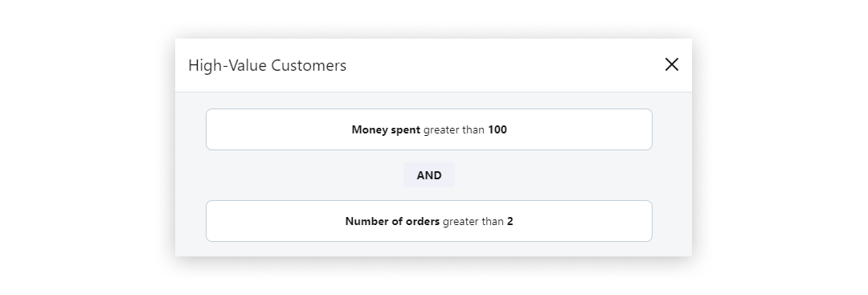This screenshot has width=868, height=295.
Task: Click the word than before 100
Action: 474,130
